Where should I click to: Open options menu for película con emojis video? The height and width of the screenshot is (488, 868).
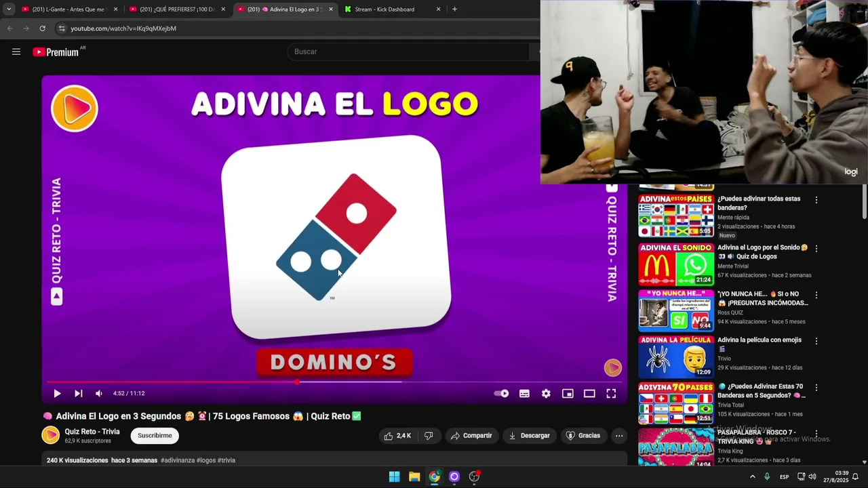point(816,342)
